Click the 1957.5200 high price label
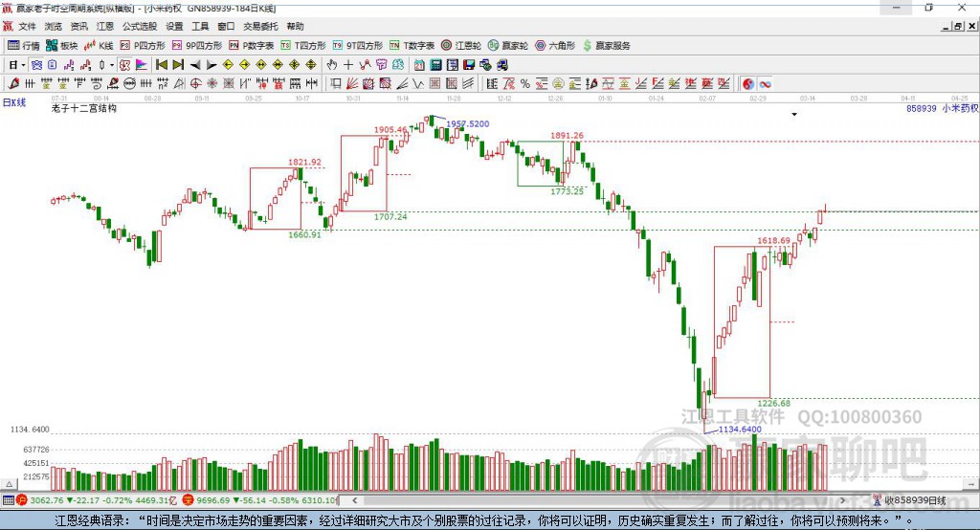980x530 pixels. pyautogui.click(x=467, y=123)
